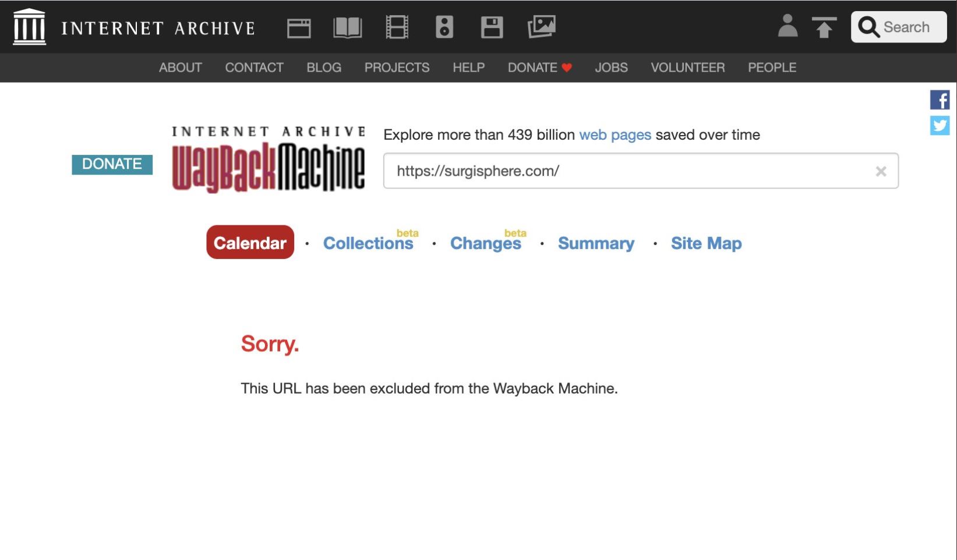Switch to the Collections tab
This screenshot has height=560, width=957.
[368, 243]
